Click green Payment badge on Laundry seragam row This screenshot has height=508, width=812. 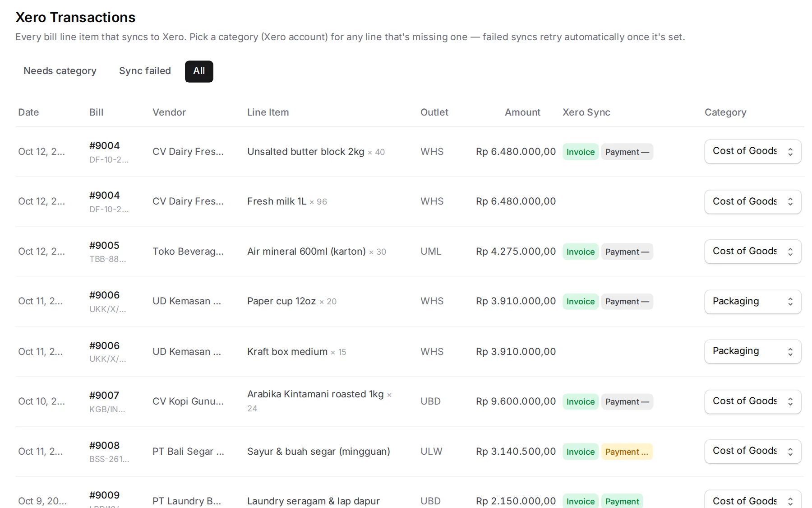[x=622, y=501]
